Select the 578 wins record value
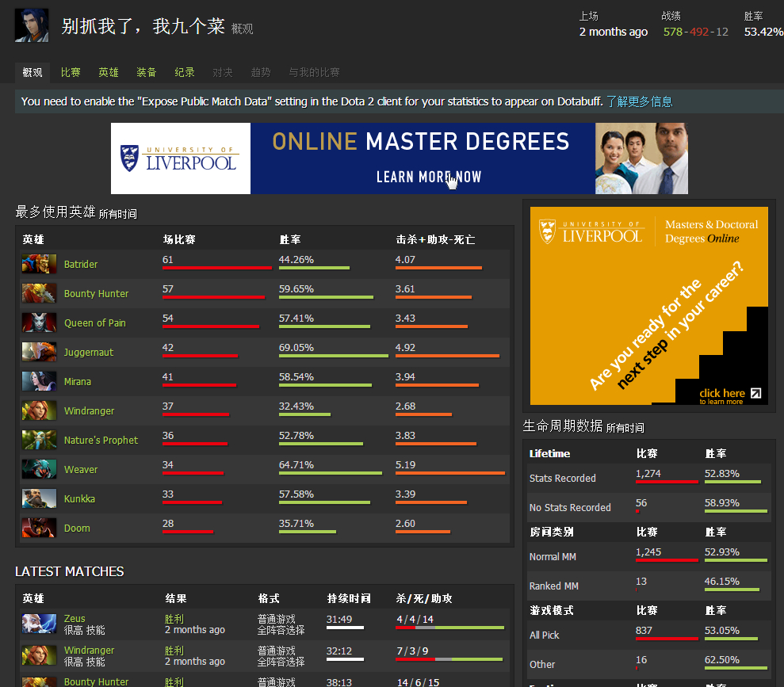Image resolution: width=784 pixels, height=687 pixels. pos(672,32)
